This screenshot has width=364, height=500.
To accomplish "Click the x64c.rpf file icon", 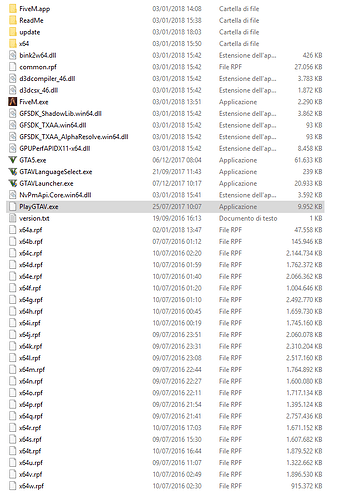I will click(12, 253).
